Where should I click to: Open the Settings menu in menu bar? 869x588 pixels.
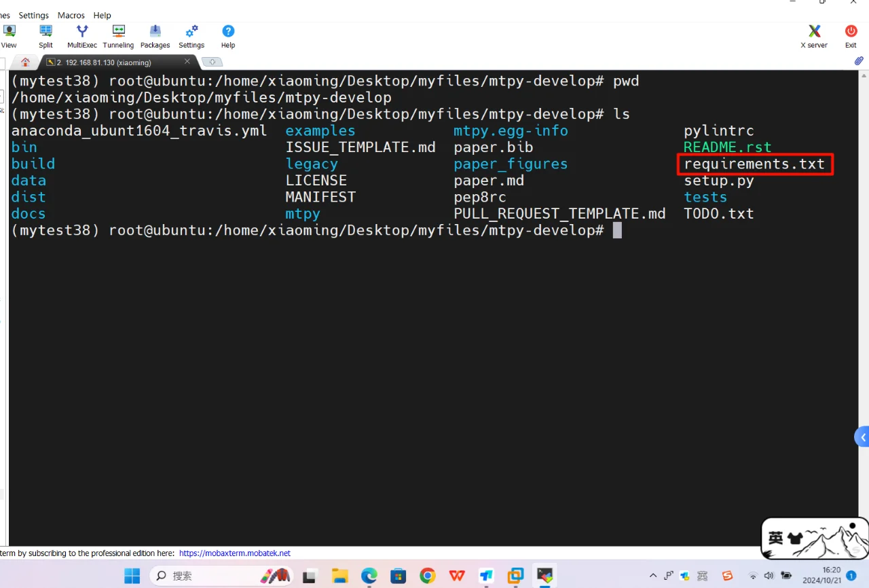[33, 15]
